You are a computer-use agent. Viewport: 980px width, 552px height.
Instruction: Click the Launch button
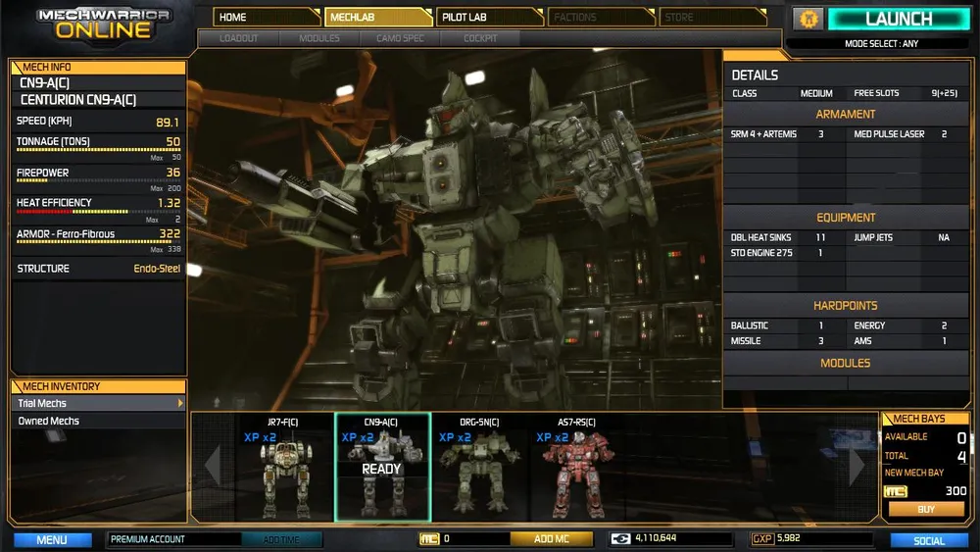(x=899, y=19)
